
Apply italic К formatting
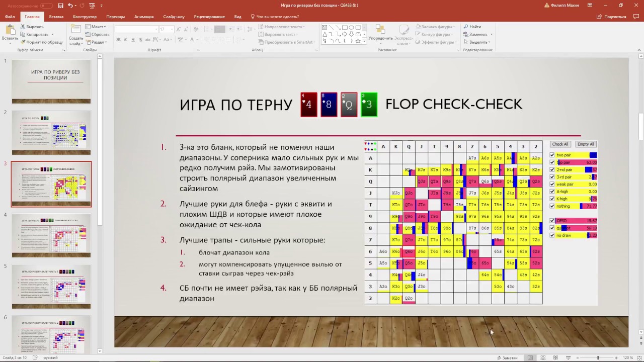126,39
